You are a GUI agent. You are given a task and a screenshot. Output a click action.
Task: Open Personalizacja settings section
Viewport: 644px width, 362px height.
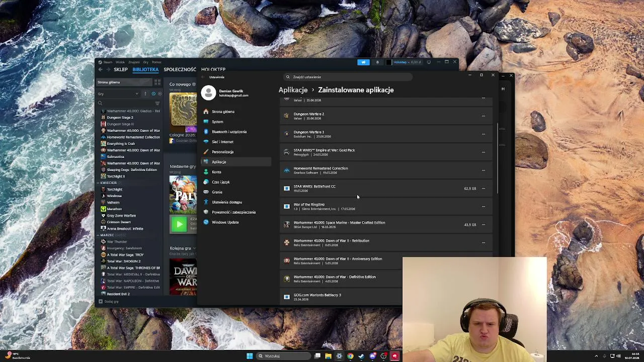point(236,152)
